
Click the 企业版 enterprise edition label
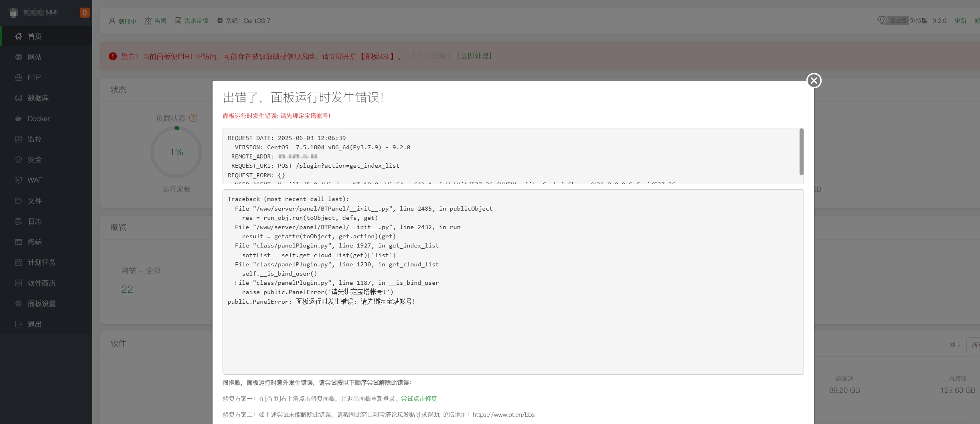[899, 21]
